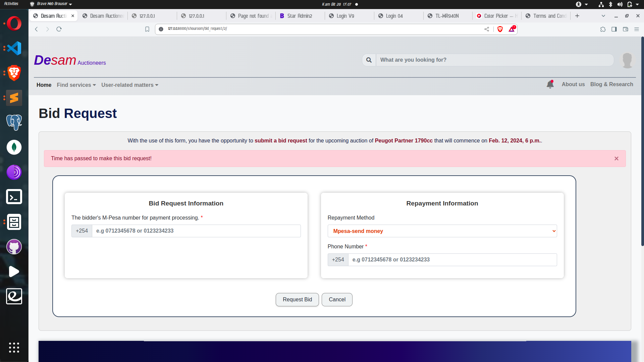The height and width of the screenshot is (362, 644).
Task: Open the notification bell
Action: [x=550, y=84]
